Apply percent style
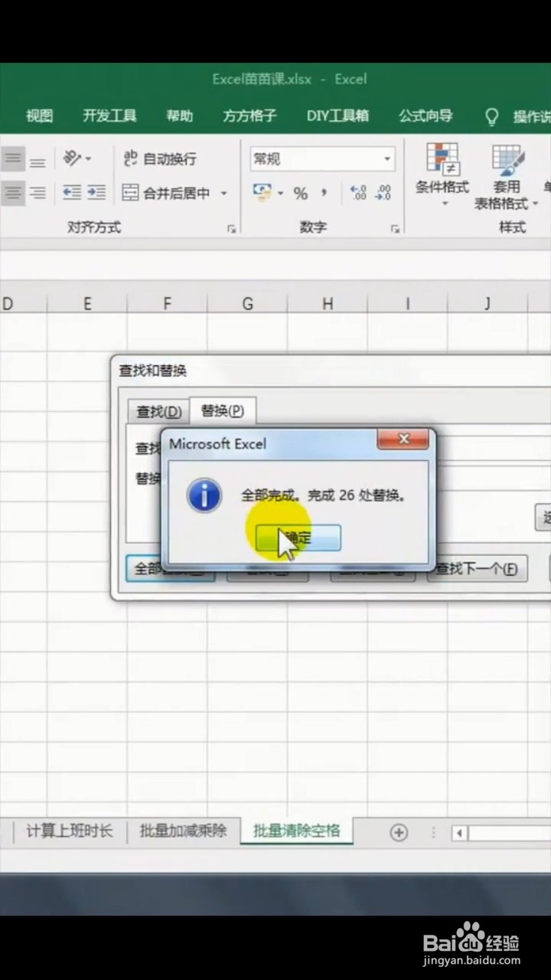The height and width of the screenshot is (980, 551). click(301, 193)
